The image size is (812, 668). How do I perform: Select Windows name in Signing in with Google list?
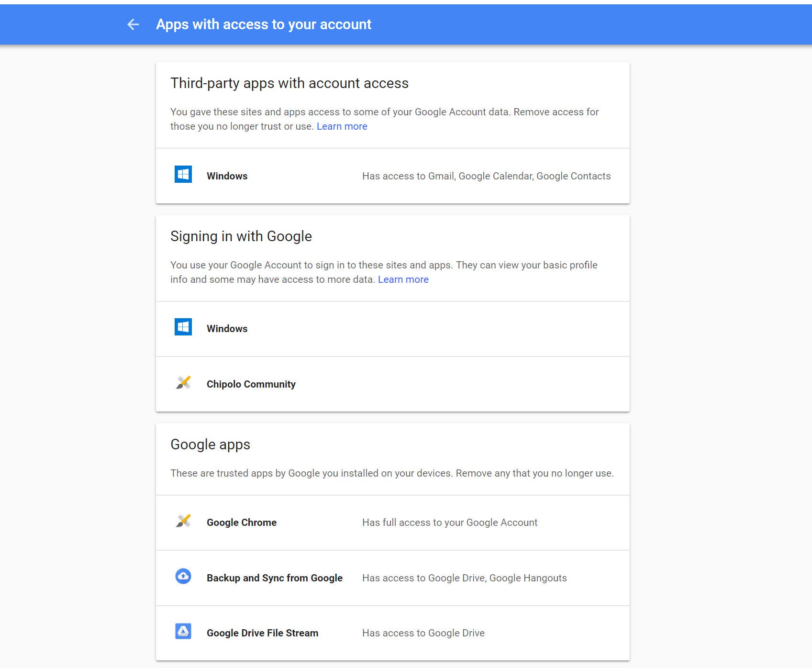click(x=227, y=329)
